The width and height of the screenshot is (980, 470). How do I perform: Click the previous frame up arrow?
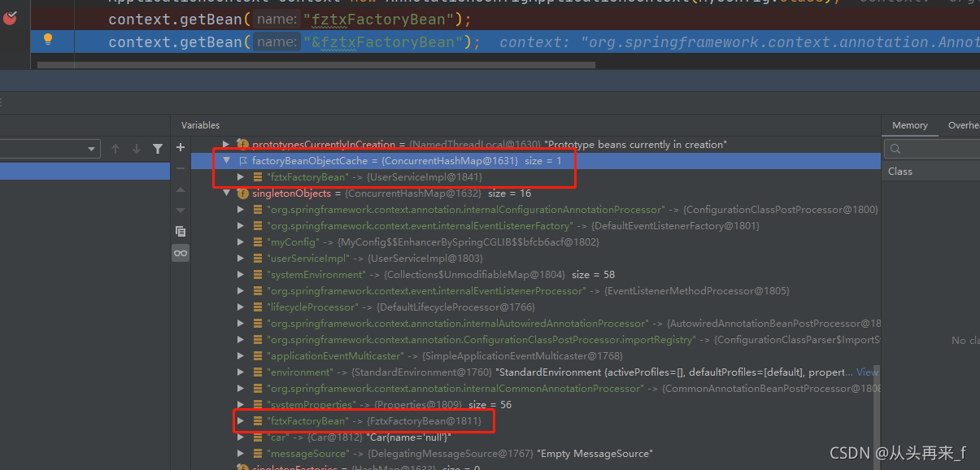(x=115, y=149)
